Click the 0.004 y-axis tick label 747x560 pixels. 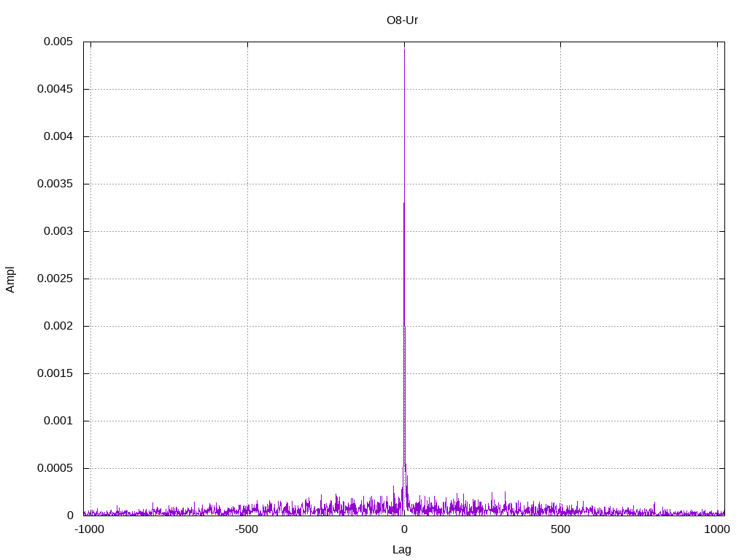point(58,136)
